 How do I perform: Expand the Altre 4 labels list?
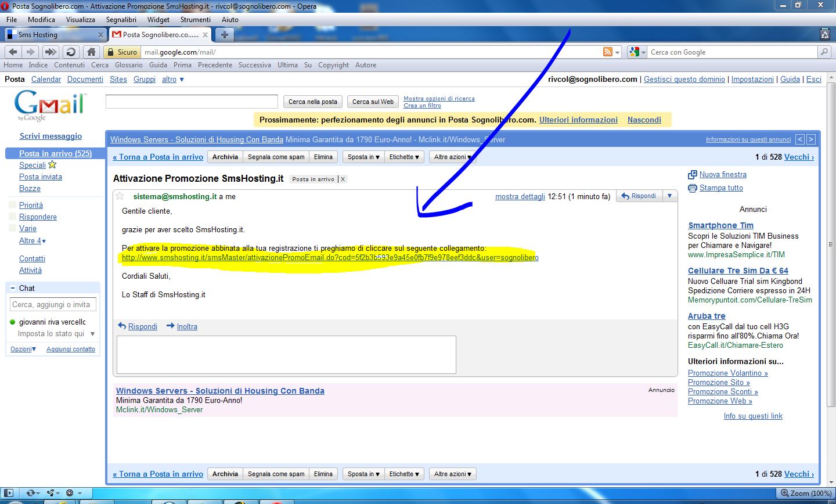point(33,240)
